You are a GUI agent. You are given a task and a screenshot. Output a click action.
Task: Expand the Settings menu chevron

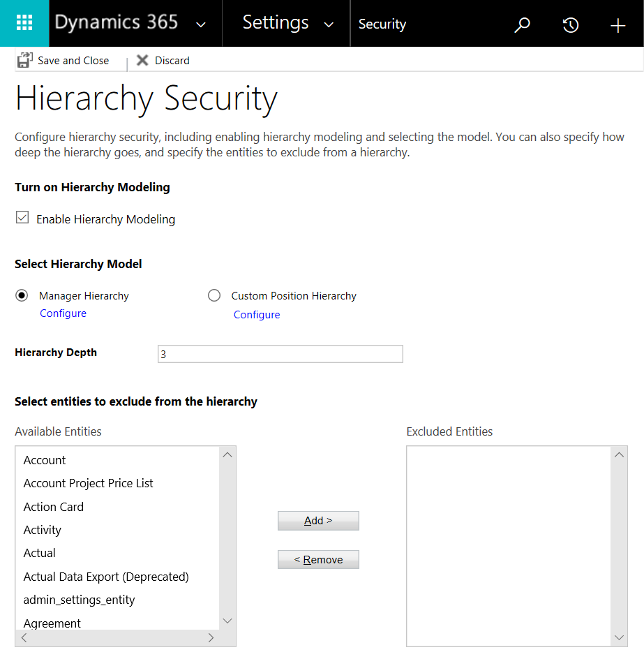click(329, 24)
